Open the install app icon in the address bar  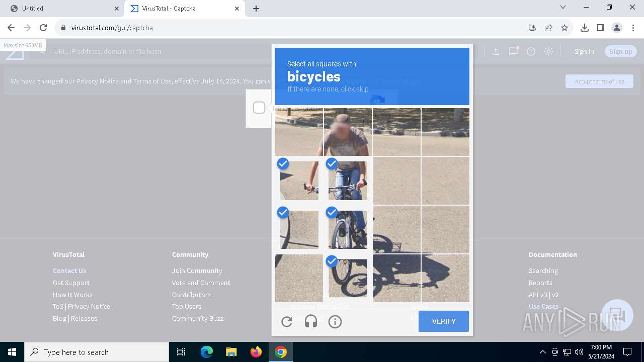click(532, 28)
